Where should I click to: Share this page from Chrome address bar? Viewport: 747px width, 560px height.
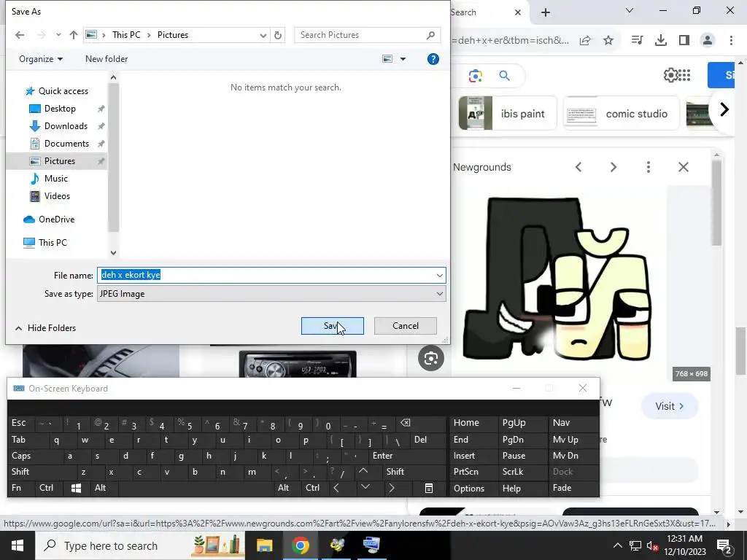[x=585, y=41]
